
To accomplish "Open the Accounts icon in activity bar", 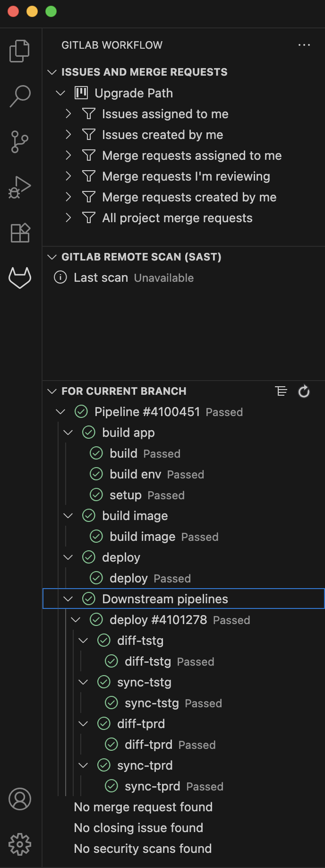I will (20, 799).
